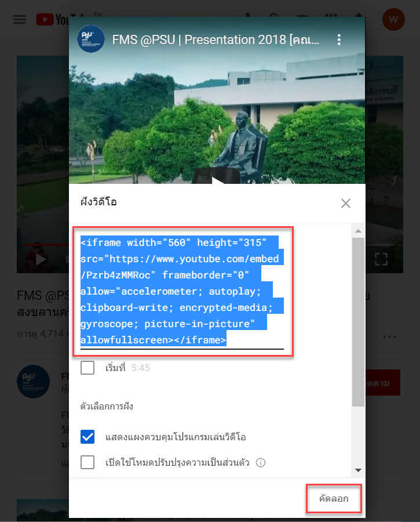Click the iframe embed code field

coord(182,291)
